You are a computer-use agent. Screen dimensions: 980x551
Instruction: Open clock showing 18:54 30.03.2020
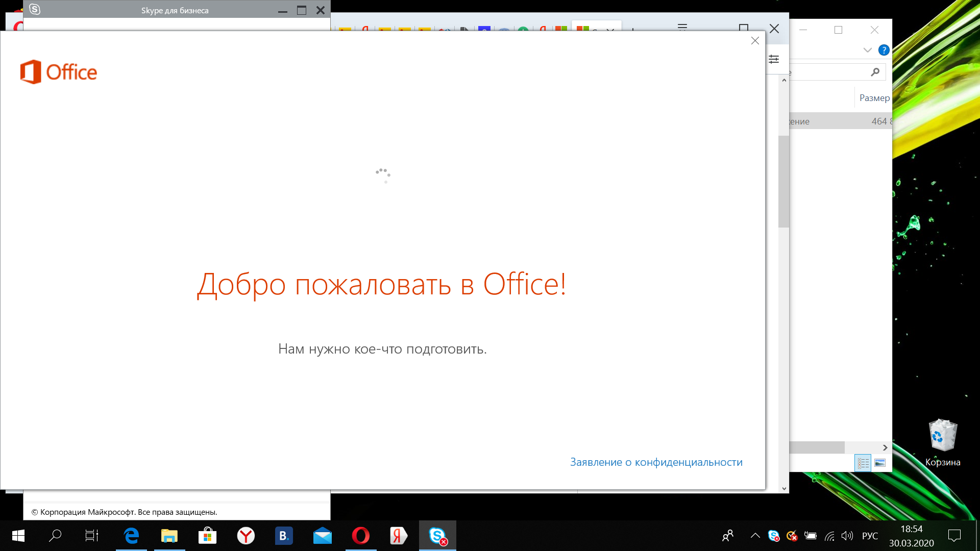click(x=911, y=536)
